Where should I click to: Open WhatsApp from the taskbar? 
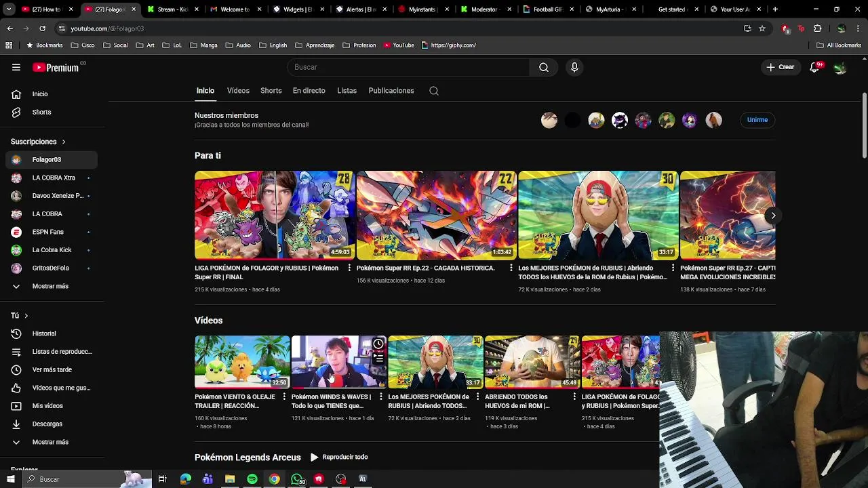point(297,479)
